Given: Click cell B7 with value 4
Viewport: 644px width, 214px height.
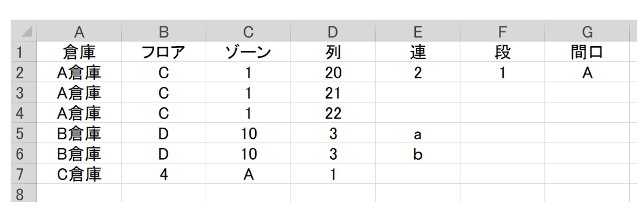Looking at the screenshot, I should click(x=164, y=174).
